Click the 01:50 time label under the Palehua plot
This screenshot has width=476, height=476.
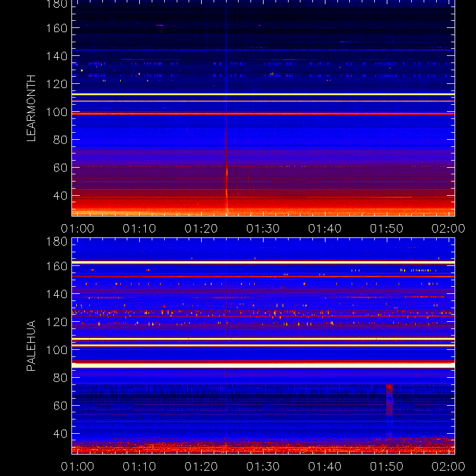pyautogui.click(x=387, y=466)
